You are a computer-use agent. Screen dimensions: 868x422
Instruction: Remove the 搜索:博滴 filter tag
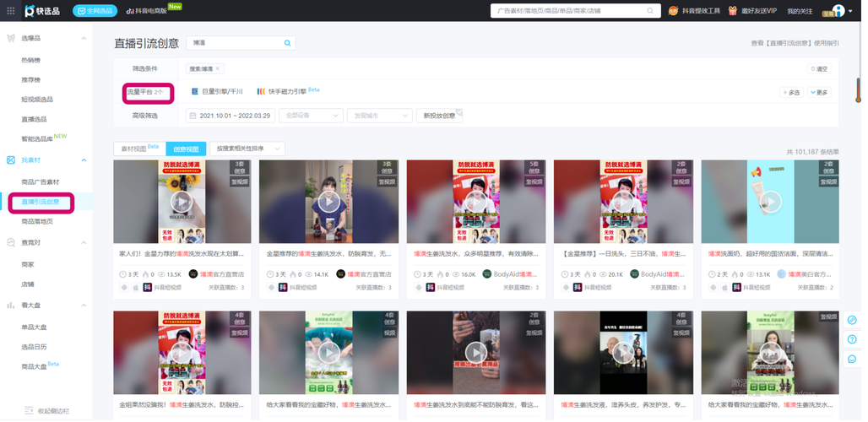tap(218, 68)
